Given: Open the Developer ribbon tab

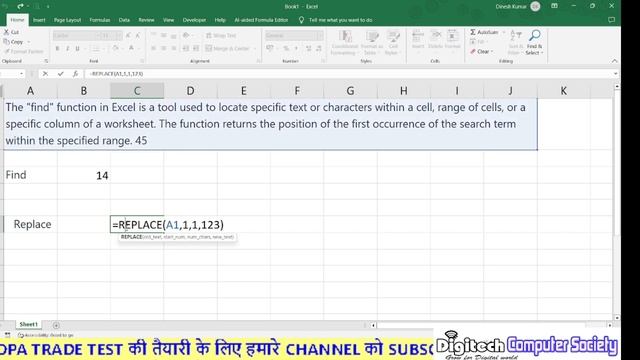Looking at the screenshot, I should 194,20.
